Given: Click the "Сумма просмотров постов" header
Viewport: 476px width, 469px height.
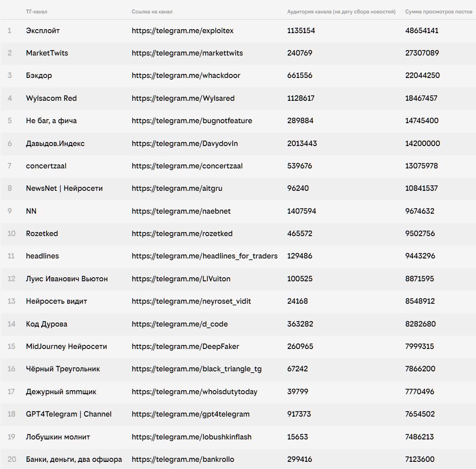Looking at the screenshot, I should coord(438,12).
